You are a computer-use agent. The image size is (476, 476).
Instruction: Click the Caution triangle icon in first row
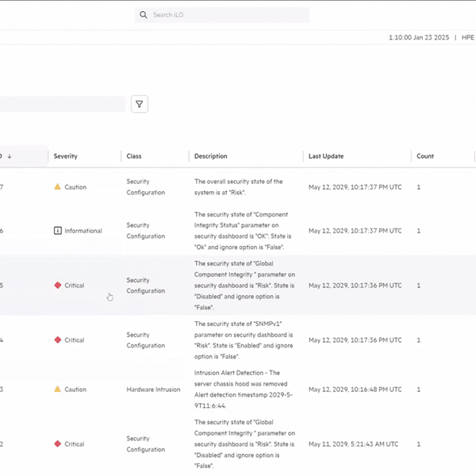57,187
